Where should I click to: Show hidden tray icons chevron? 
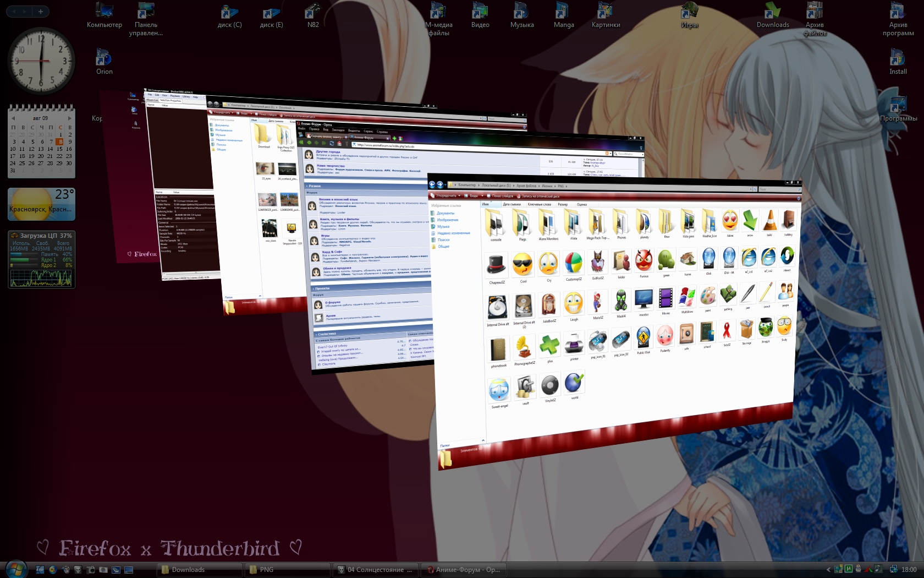(x=828, y=570)
